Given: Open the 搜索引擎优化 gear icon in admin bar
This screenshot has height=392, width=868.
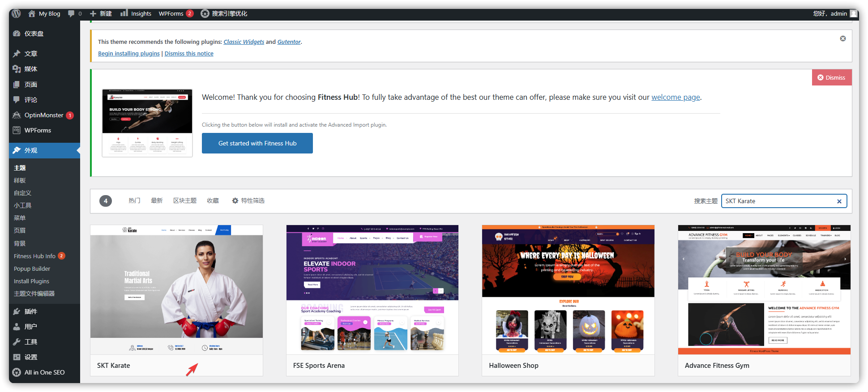Looking at the screenshot, I should tap(205, 13).
